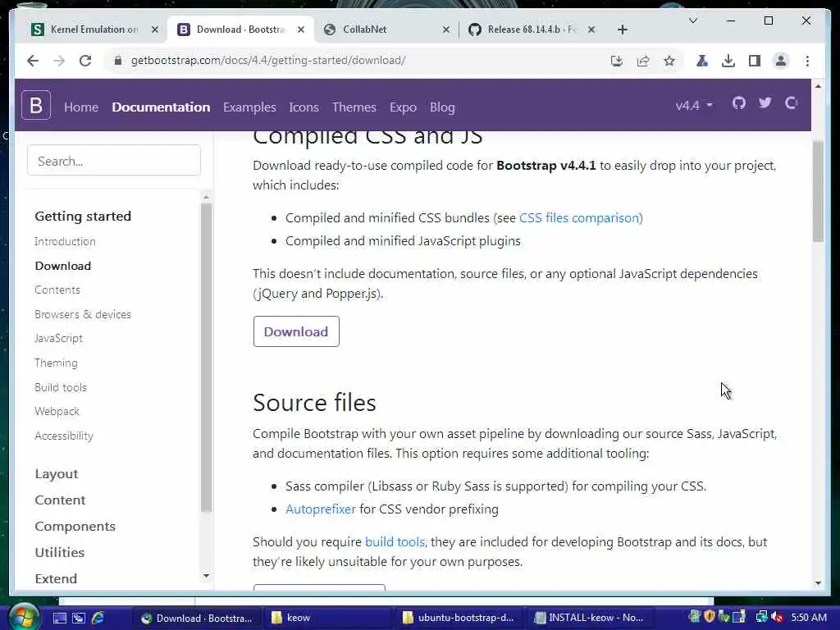Follow the Autoprefixer link

(321, 509)
